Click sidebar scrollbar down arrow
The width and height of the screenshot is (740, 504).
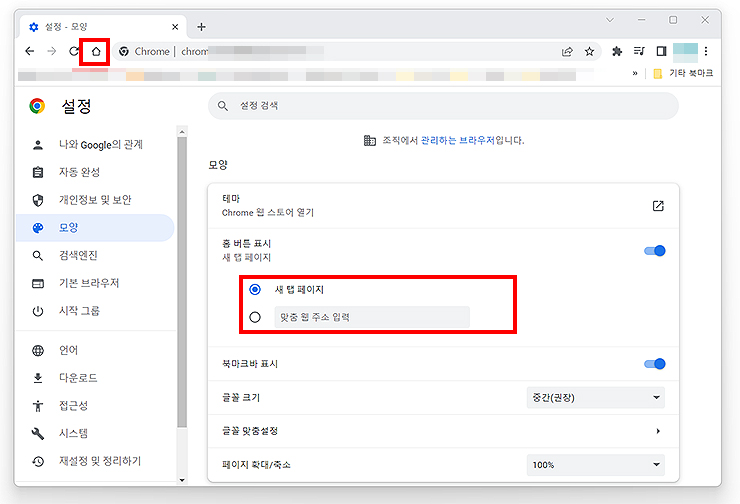[182, 480]
